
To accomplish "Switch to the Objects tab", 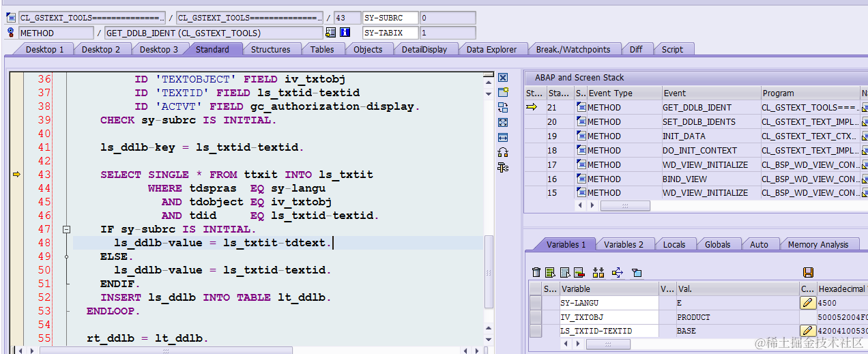I will pyautogui.click(x=368, y=49).
